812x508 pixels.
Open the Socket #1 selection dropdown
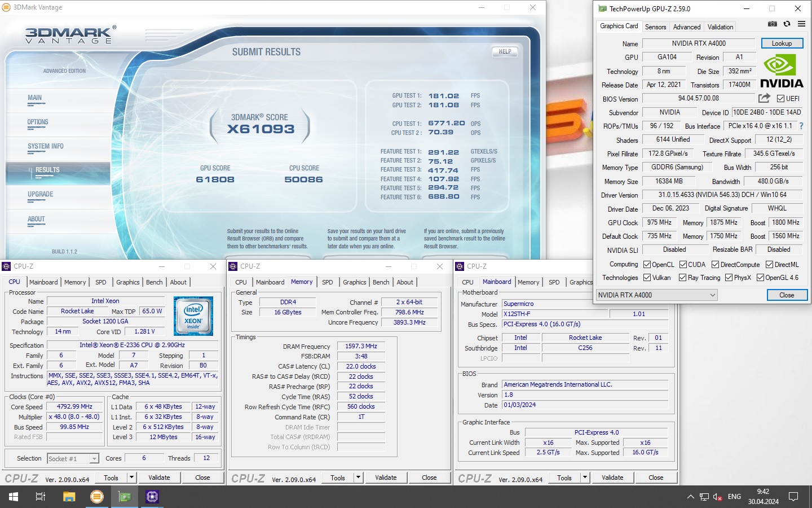(x=73, y=459)
